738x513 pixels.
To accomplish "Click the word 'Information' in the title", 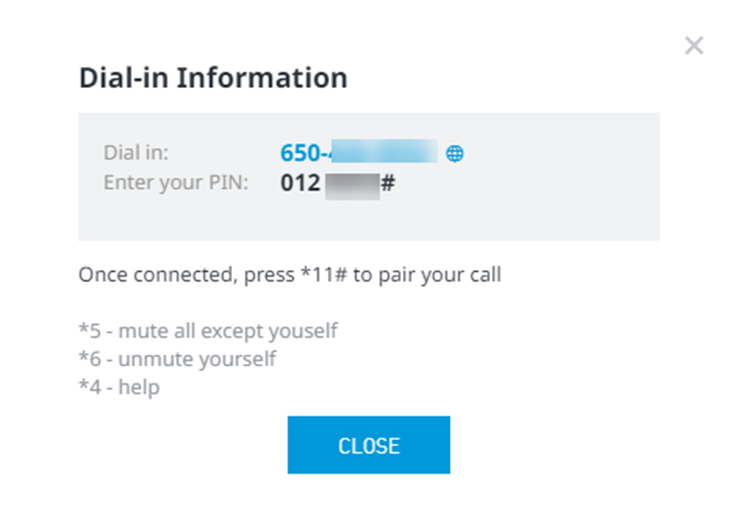I will [x=262, y=78].
